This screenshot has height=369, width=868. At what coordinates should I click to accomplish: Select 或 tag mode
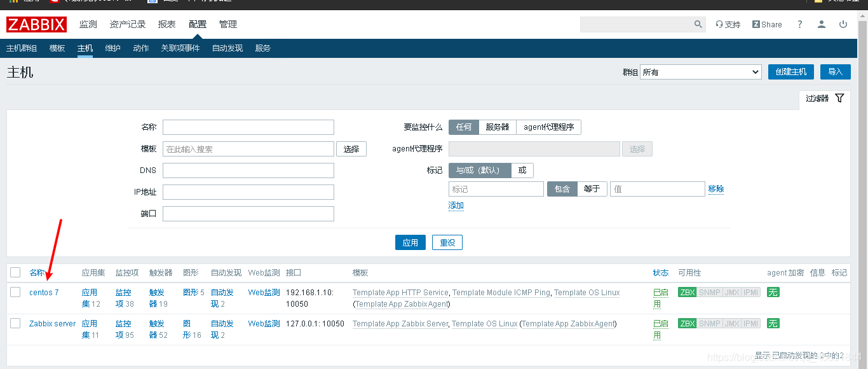click(x=522, y=171)
